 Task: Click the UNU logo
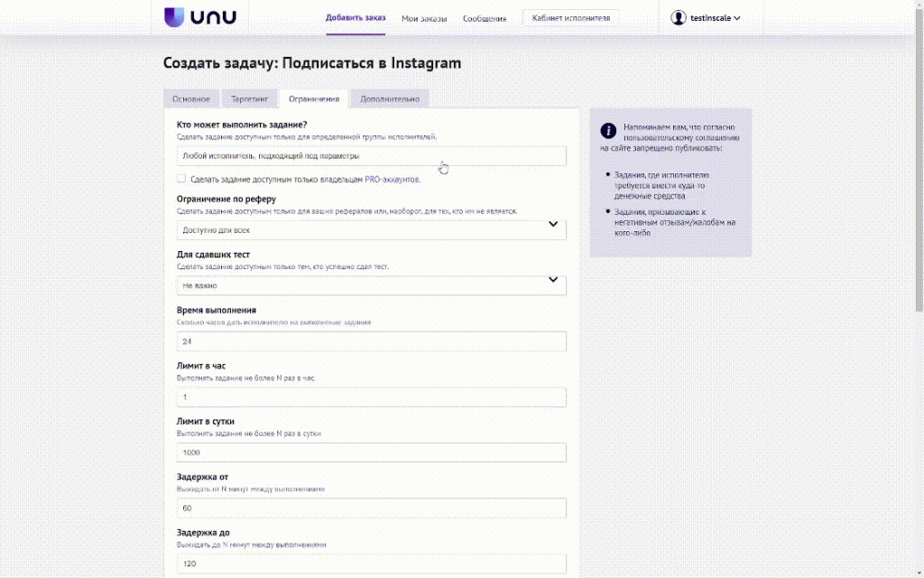click(x=200, y=18)
